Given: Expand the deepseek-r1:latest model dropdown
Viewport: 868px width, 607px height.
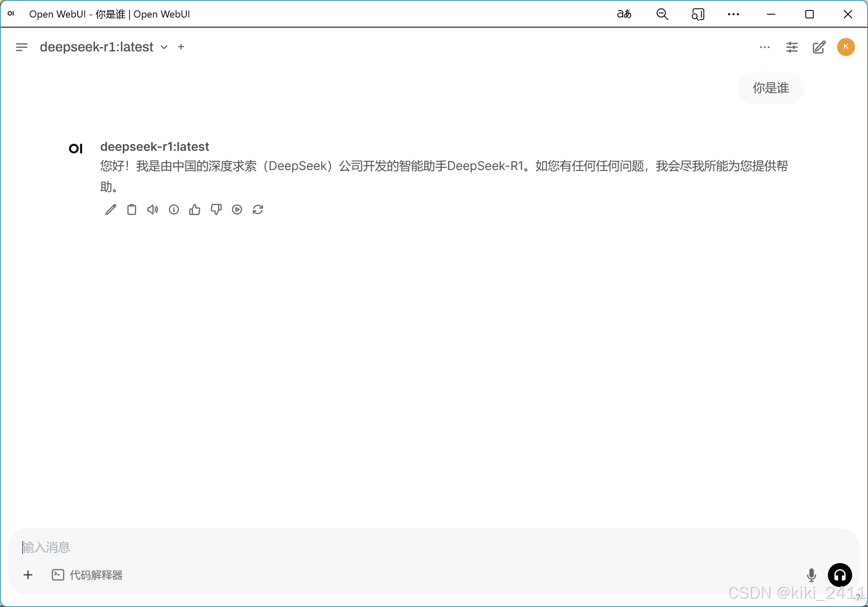Looking at the screenshot, I should (x=164, y=47).
